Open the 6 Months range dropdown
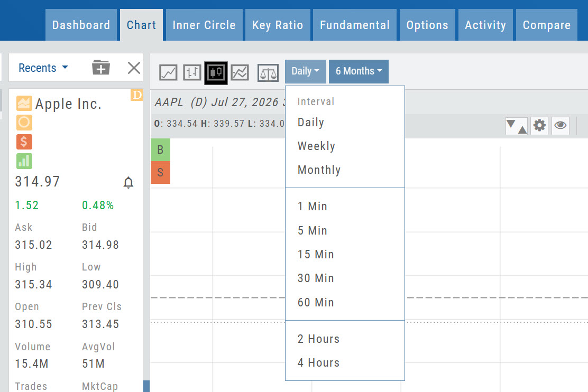 [x=359, y=71]
